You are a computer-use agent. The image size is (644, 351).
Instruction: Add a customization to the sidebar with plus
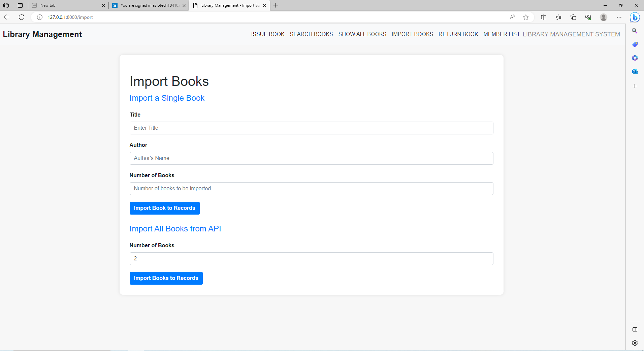coord(635,86)
